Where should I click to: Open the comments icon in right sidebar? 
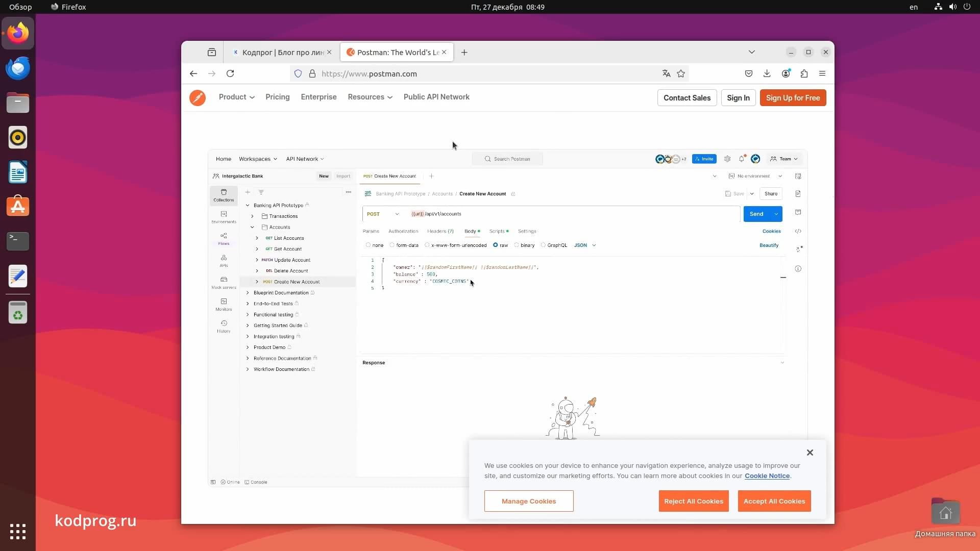tap(798, 212)
